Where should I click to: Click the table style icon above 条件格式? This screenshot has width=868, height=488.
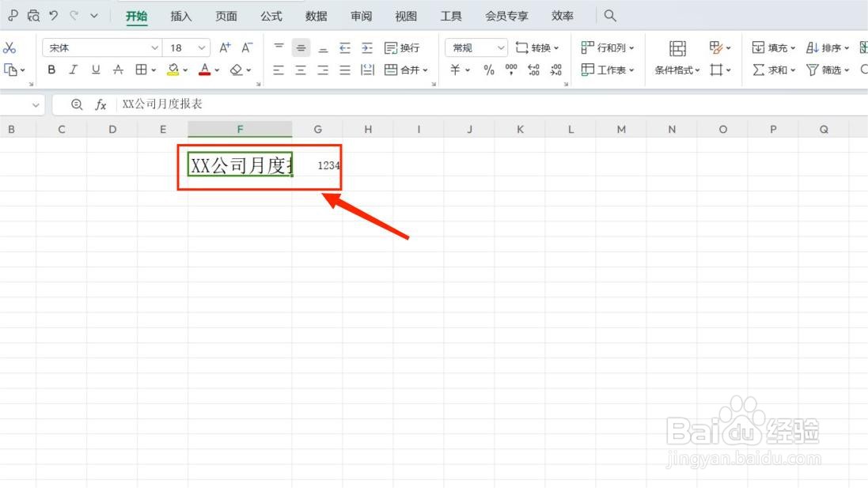[x=677, y=48]
